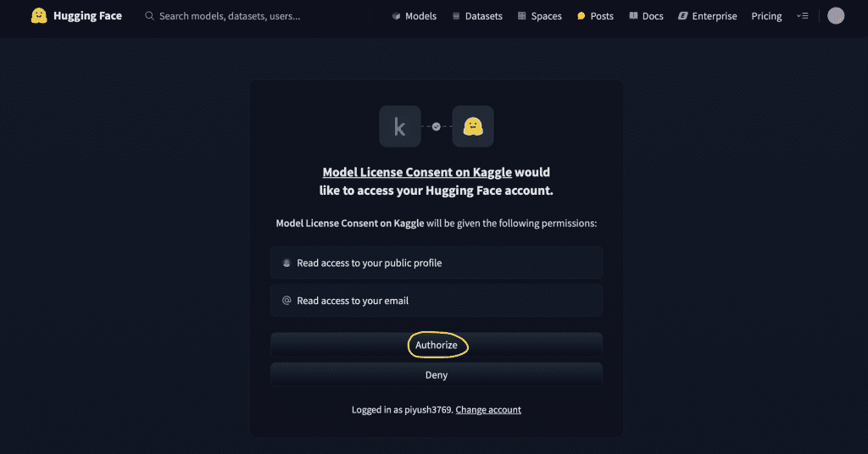Open the Model License Consent on Kaggle link
This screenshot has width=868, height=454.
(x=417, y=172)
